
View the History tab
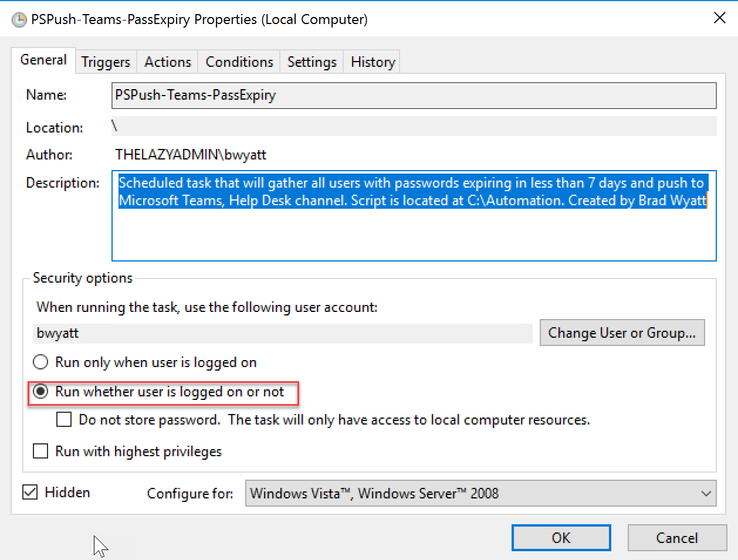point(373,62)
